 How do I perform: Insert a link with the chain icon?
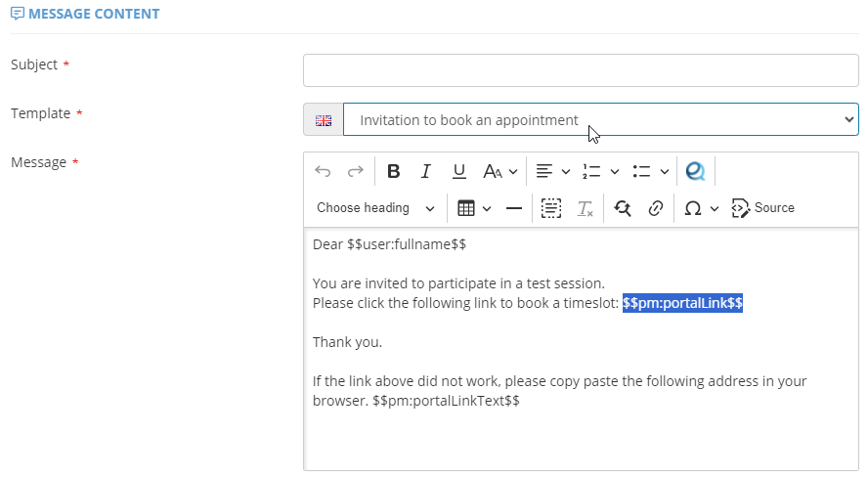pos(656,208)
